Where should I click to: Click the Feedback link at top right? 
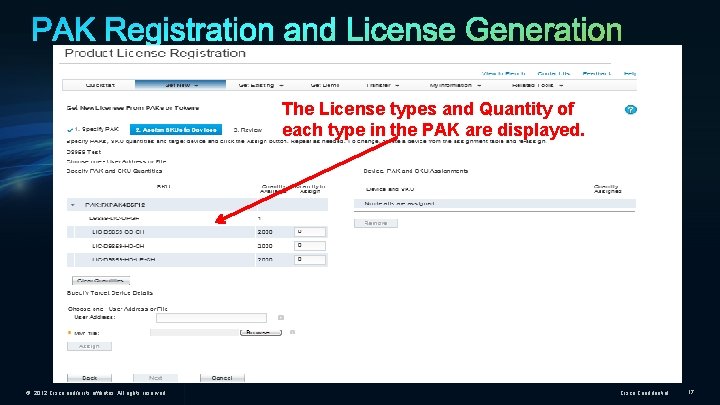click(596, 73)
